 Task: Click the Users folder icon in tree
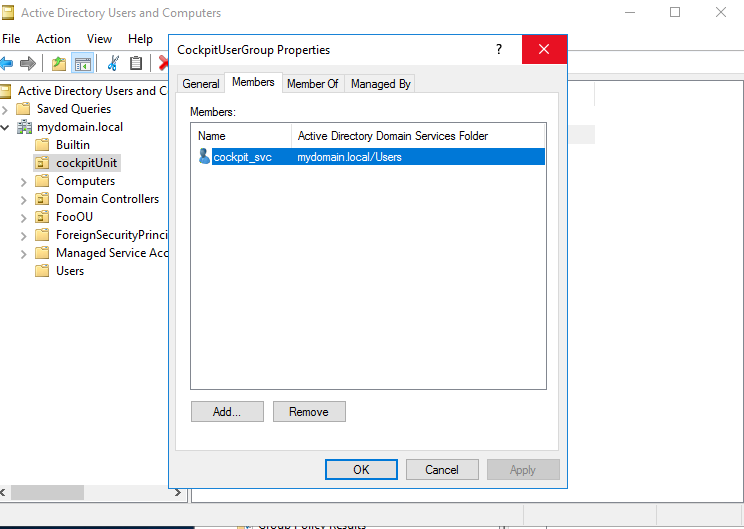pyautogui.click(x=42, y=270)
